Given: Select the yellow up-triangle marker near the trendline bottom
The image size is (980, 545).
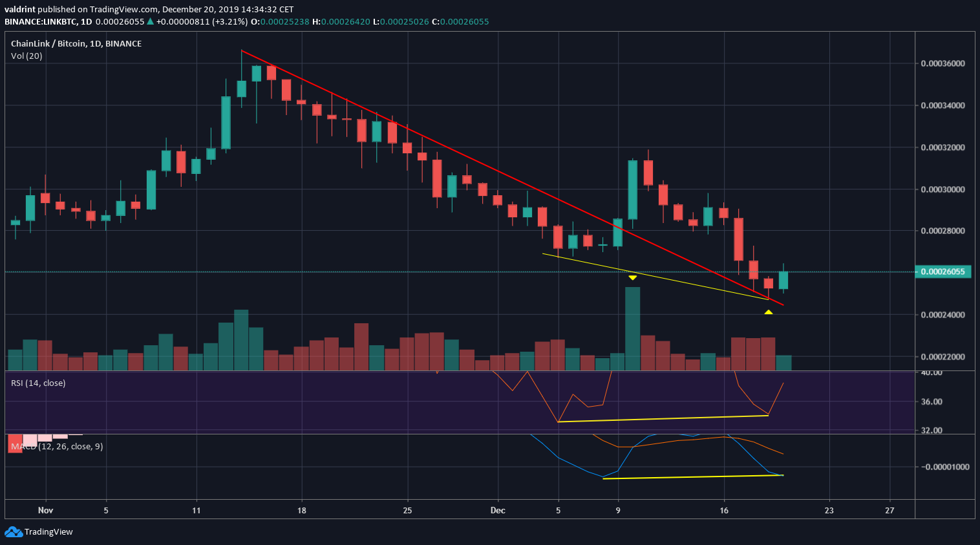Looking at the screenshot, I should 768,312.
